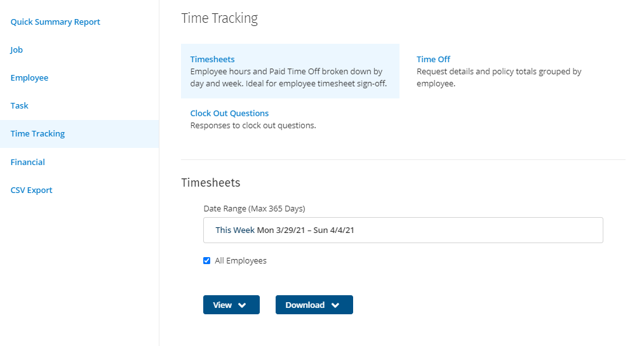Click the All Employees label text
Screen dimensions: 644x346
(x=241, y=261)
